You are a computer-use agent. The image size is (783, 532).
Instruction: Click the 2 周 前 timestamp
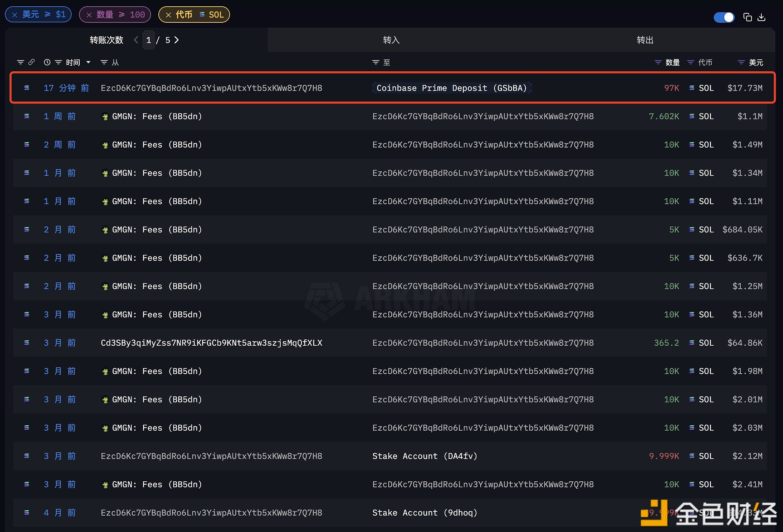coord(59,145)
